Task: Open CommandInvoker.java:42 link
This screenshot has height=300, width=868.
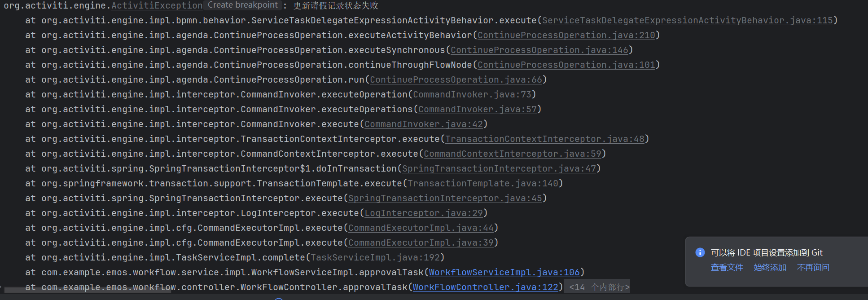Action: point(423,124)
